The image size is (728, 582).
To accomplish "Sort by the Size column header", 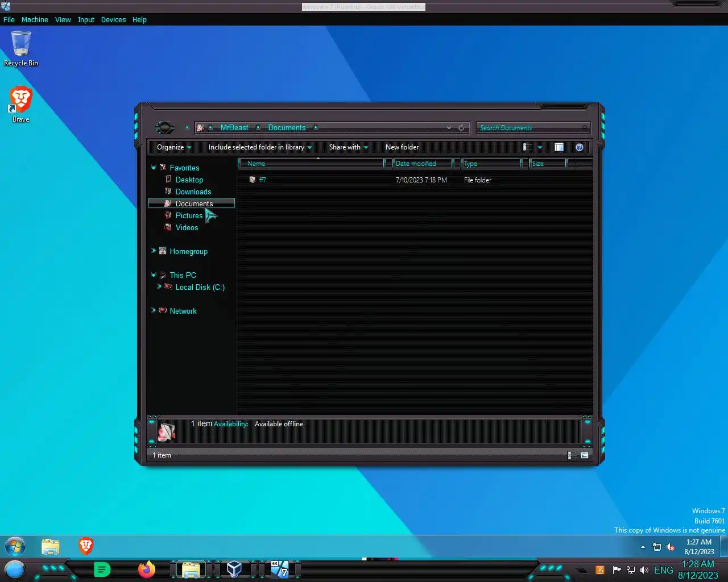I will coord(548,164).
